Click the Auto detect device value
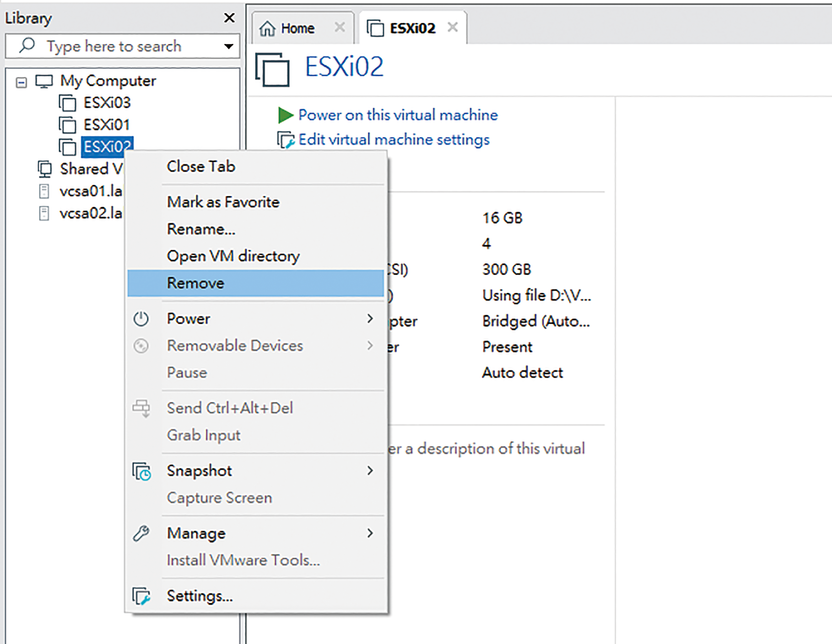The height and width of the screenshot is (644, 832). (522, 372)
